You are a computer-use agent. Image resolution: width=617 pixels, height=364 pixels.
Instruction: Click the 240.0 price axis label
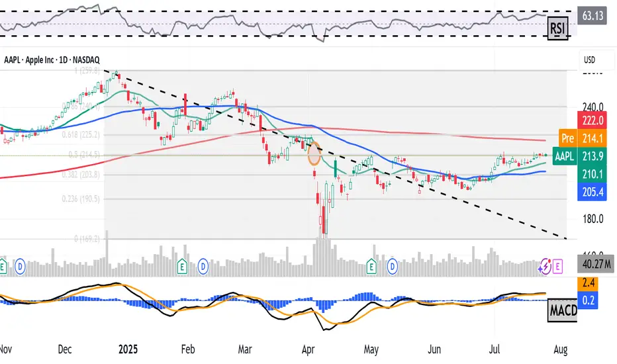click(x=593, y=107)
